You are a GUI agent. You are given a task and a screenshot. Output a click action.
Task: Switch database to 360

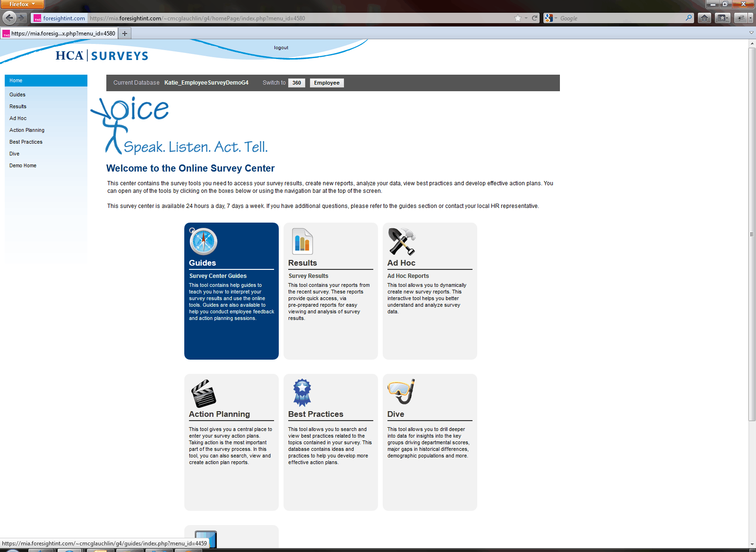[x=297, y=83]
